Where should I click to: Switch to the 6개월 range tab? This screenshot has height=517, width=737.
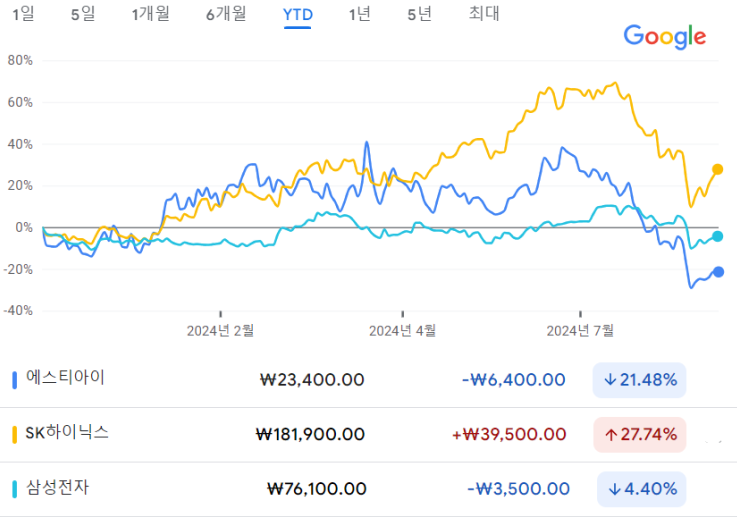(x=226, y=14)
